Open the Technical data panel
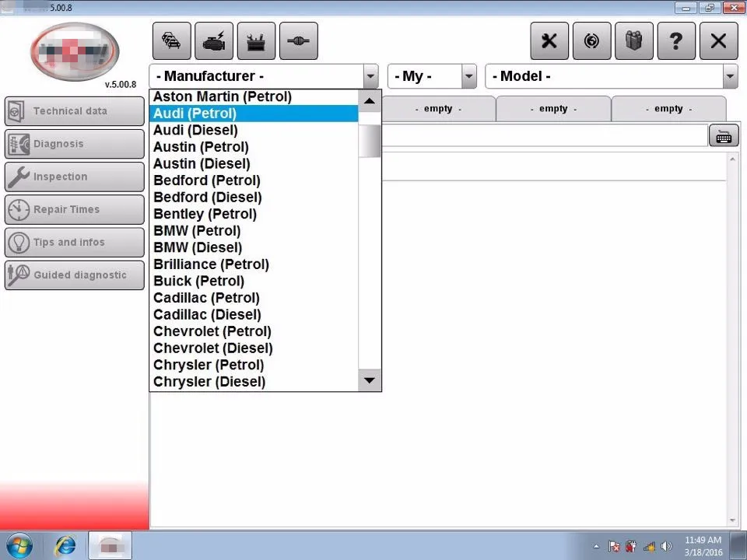Viewport: 747px width, 560px height. (74, 110)
